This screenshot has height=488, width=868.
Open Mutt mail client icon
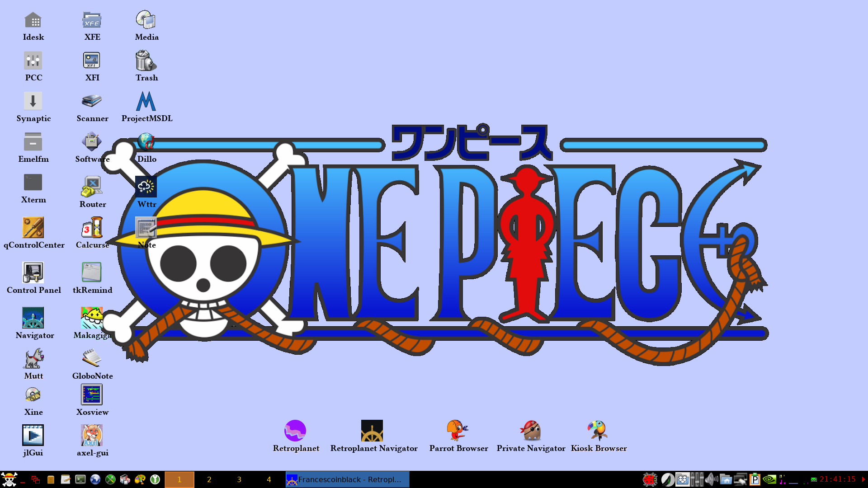(33, 358)
